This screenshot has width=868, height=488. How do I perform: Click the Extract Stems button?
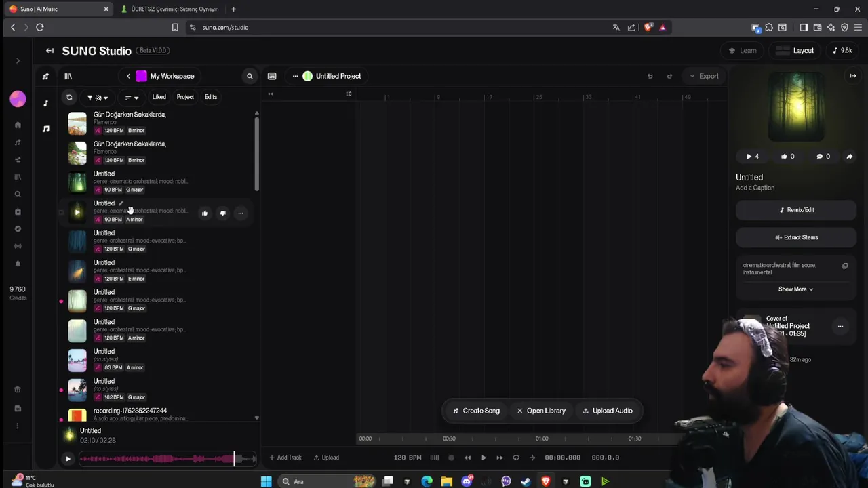pyautogui.click(x=796, y=238)
